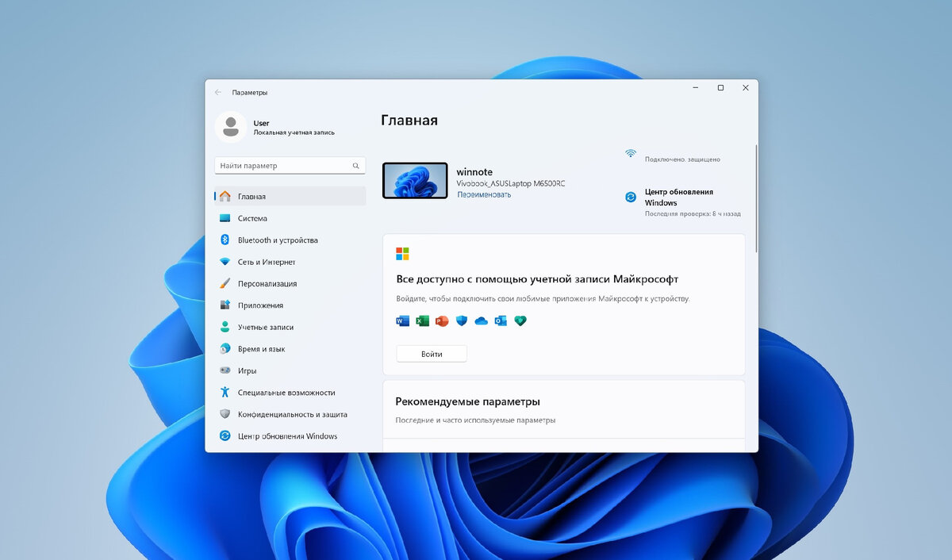The image size is (952, 560).
Task: Click the Параметры window title text
Action: [250, 92]
